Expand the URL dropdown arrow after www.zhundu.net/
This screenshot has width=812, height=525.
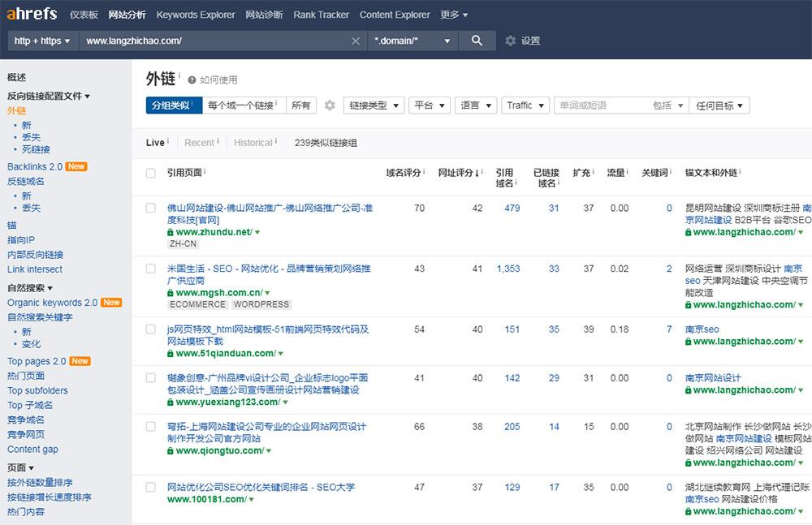[257, 232]
